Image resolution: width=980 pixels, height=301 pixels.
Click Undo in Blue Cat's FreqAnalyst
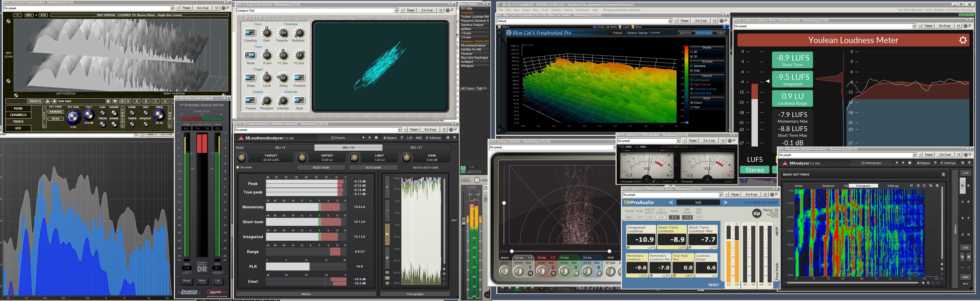[x=599, y=27]
